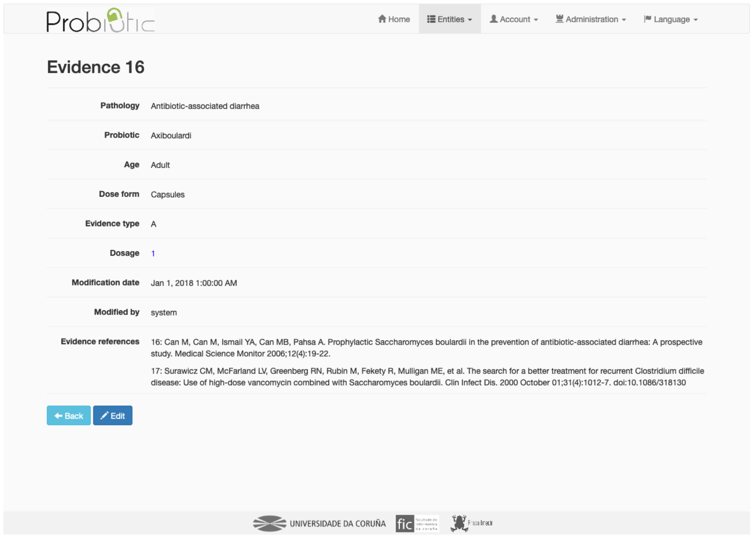Click the Probiotic logo in navbar

tap(100, 21)
